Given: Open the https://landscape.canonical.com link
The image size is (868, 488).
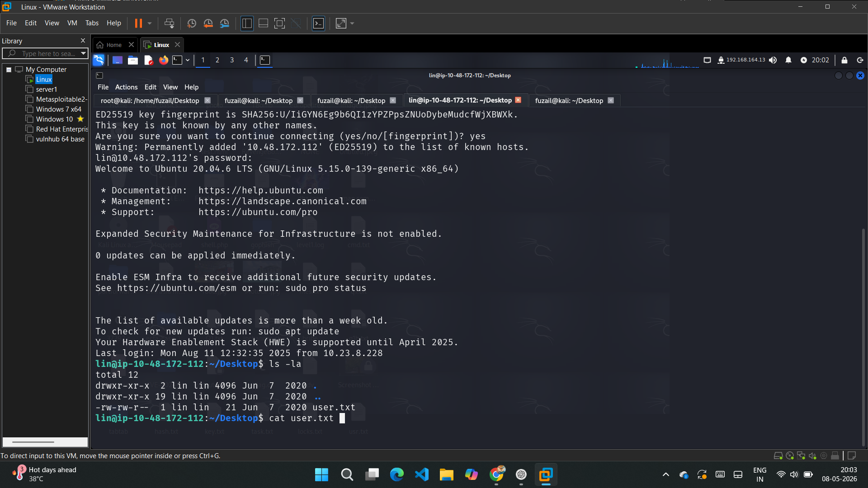Looking at the screenshot, I should (283, 201).
